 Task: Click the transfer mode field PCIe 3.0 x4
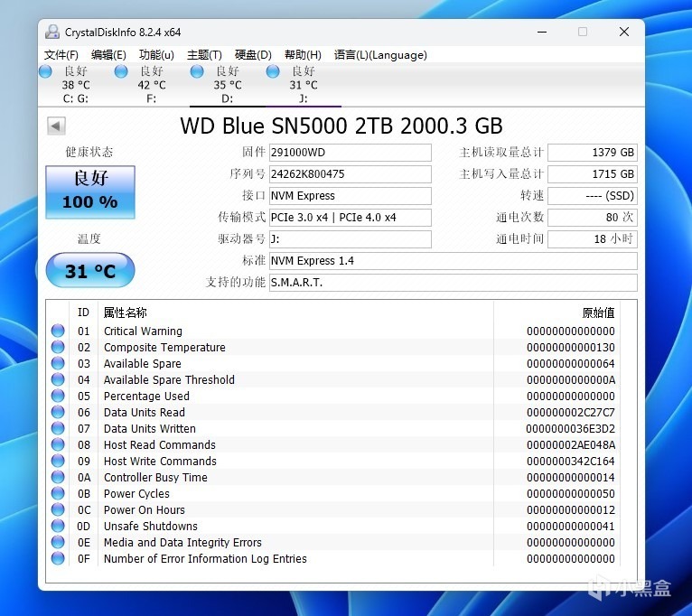[x=350, y=218]
